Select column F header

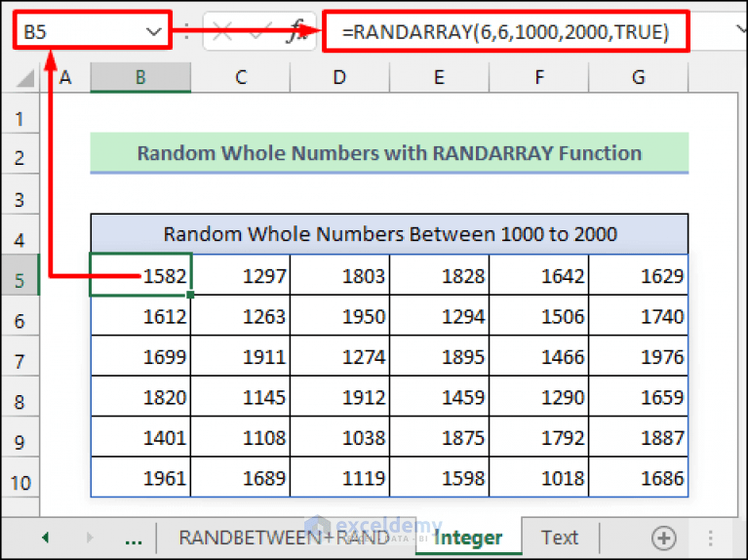pos(539,77)
